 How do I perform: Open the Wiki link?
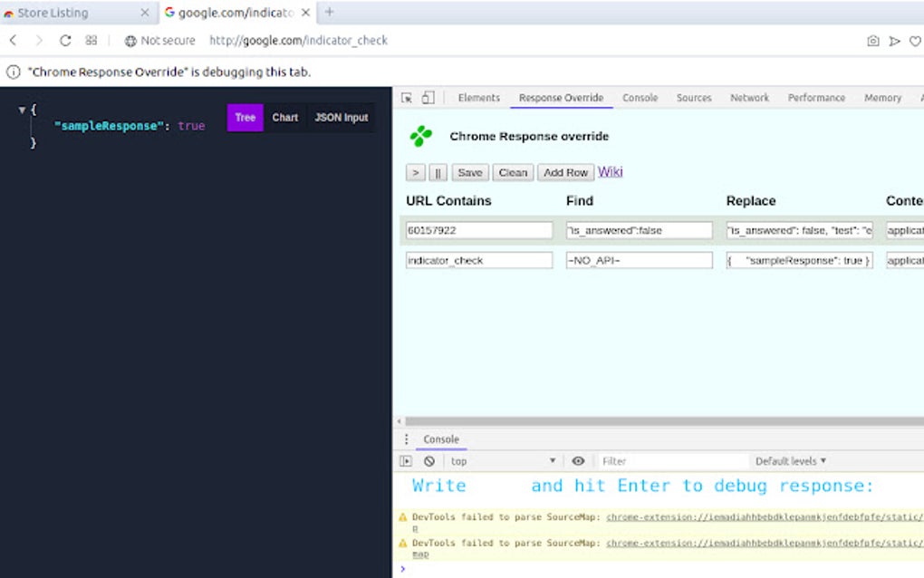point(610,172)
